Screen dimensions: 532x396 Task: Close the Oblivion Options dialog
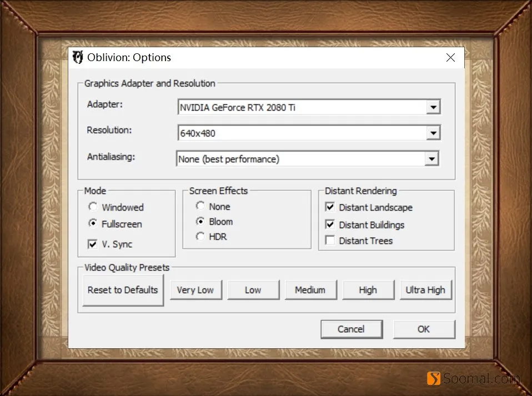pyautogui.click(x=450, y=58)
